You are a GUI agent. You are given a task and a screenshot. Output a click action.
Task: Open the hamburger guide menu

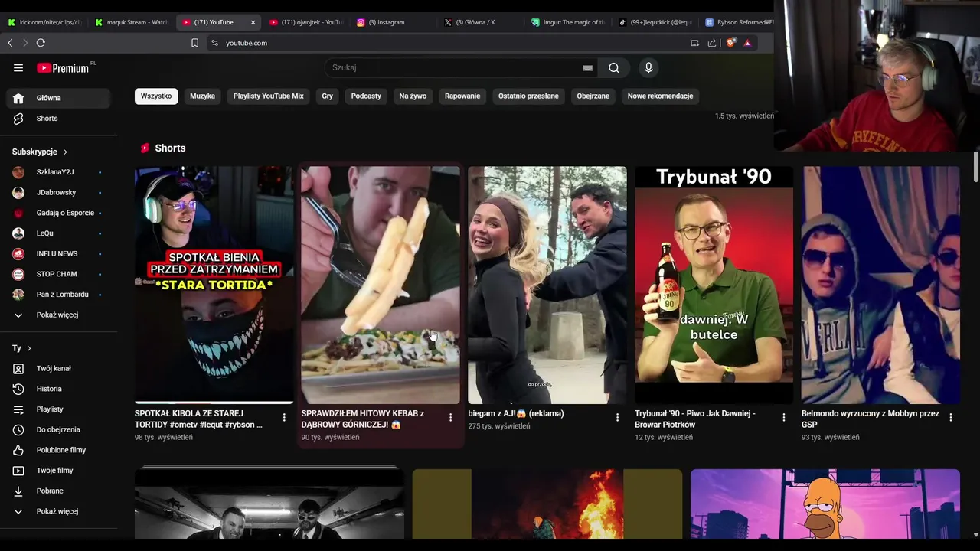click(18, 68)
